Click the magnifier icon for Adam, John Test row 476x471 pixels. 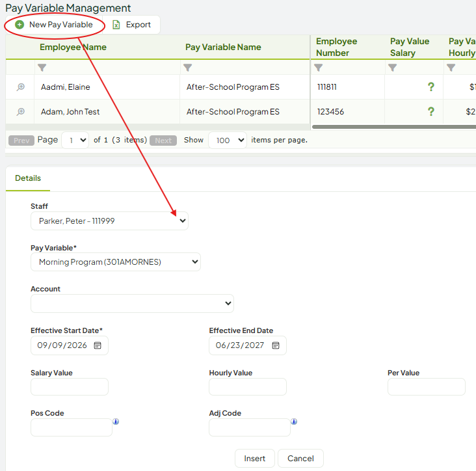tap(20, 112)
